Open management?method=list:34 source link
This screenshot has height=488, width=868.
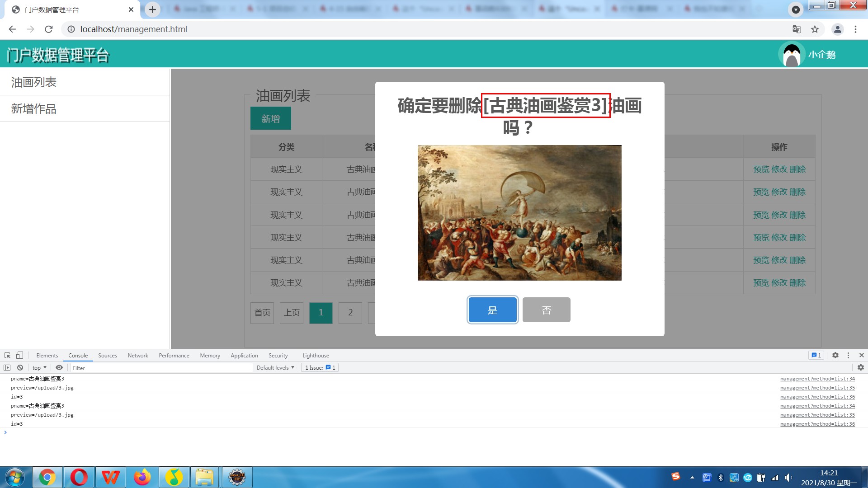point(817,379)
